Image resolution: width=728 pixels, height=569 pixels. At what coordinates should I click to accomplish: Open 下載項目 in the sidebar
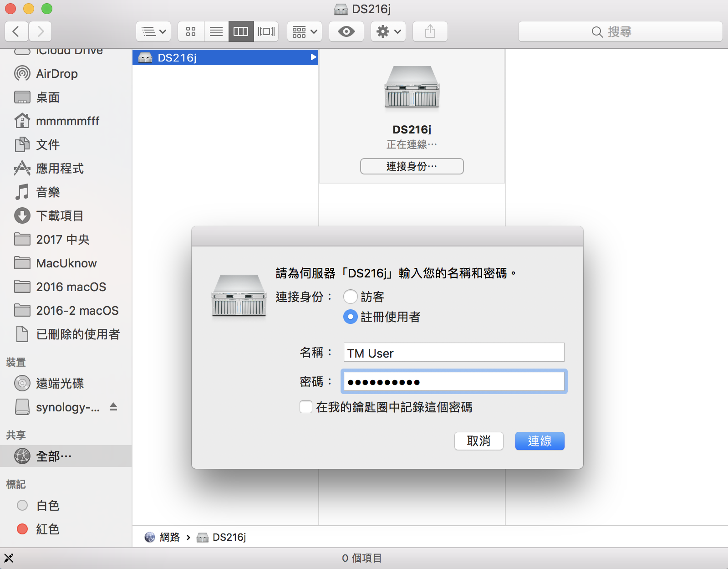coord(59,215)
